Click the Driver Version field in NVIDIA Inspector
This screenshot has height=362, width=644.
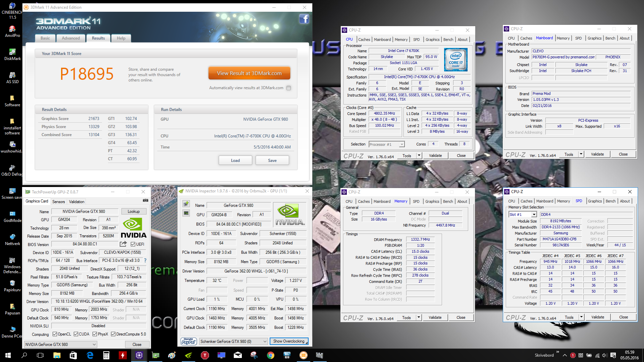[256, 271]
